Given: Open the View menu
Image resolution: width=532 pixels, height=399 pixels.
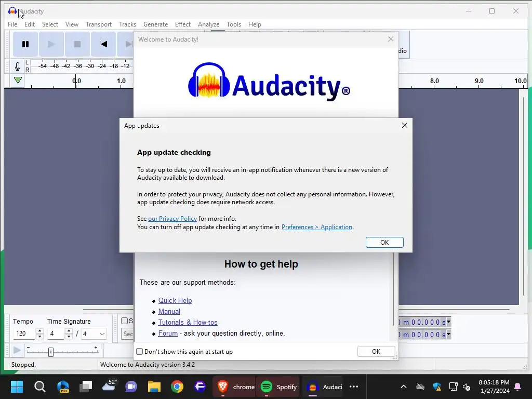Looking at the screenshot, I should (72, 24).
